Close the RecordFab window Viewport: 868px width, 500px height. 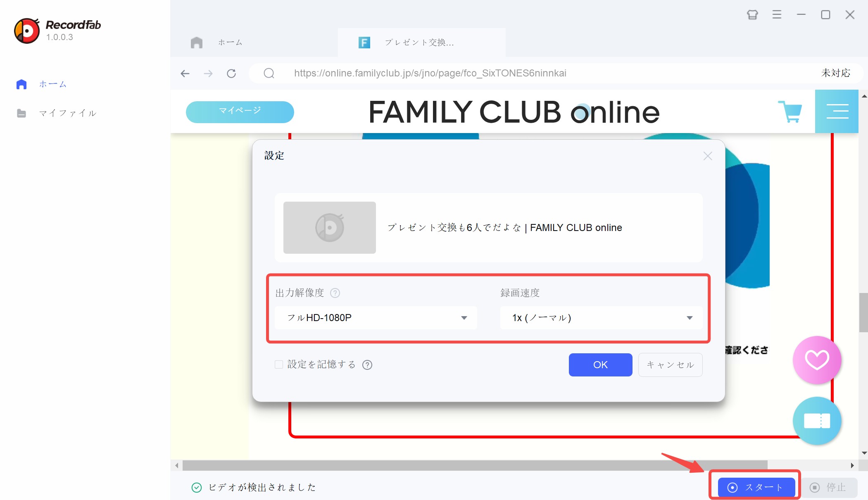[x=850, y=15]
